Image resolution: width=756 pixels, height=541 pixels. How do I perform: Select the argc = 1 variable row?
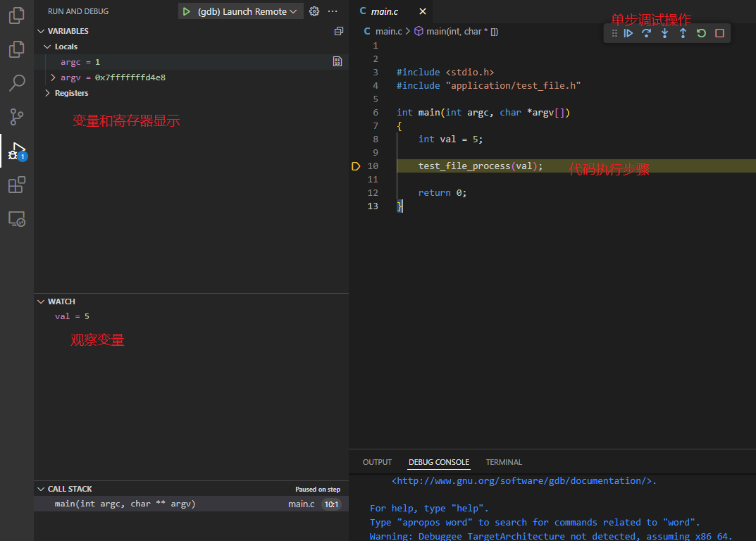coord(191,62)
